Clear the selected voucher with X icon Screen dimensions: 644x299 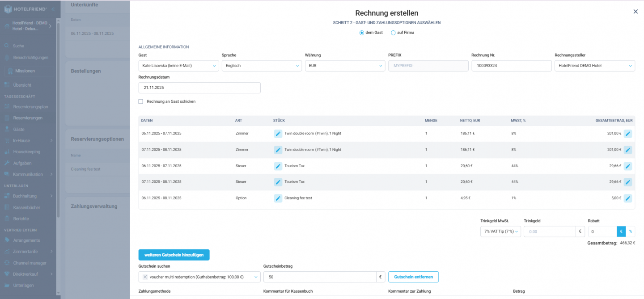tap(145, 277)
